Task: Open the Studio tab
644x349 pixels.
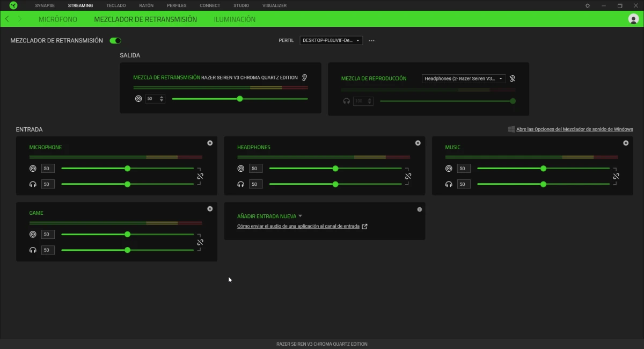Action: pyautogui.click(x=241, y=5)
